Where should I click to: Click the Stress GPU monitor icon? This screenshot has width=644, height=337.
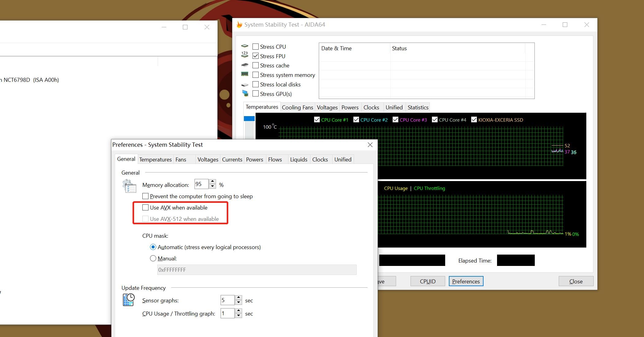(x=245, y=93)
